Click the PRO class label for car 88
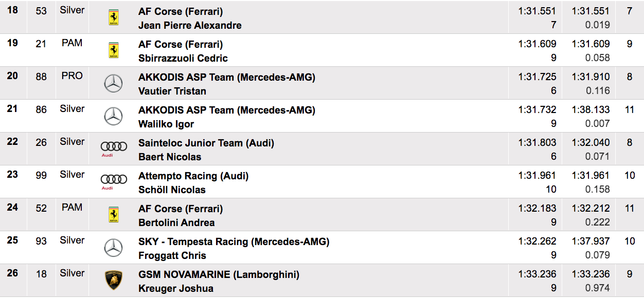644x298 pixels. [72, 76]
